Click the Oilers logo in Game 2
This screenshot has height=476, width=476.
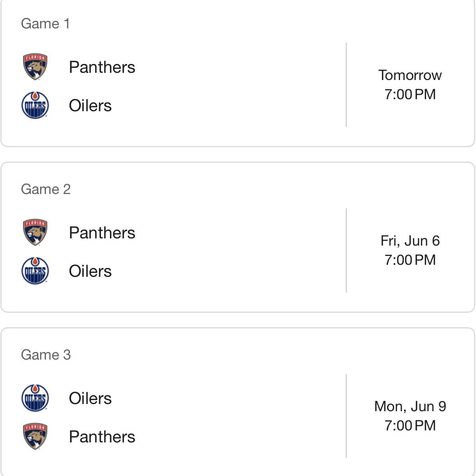(x=35, y=271)
